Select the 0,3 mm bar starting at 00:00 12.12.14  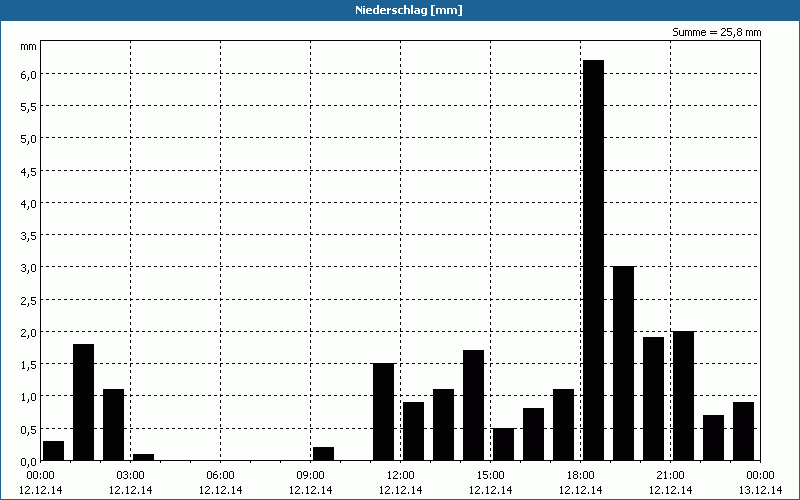54,451
